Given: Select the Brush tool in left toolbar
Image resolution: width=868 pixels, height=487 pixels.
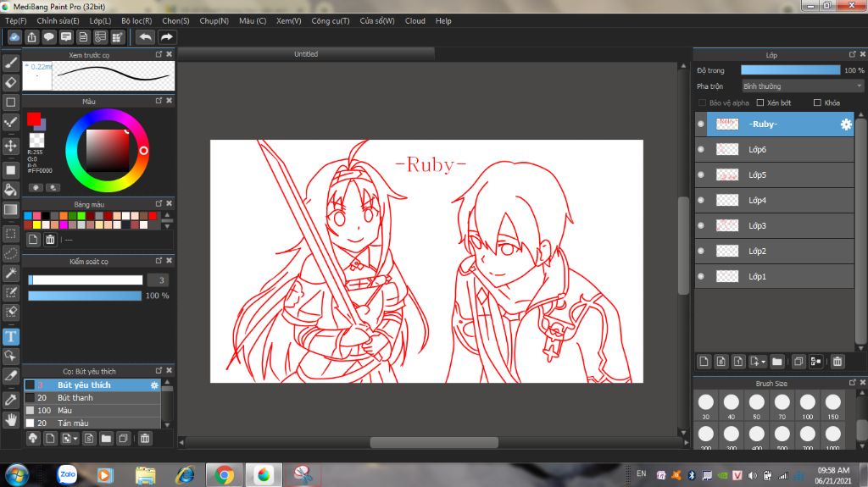Looking at the screenshot, I should (x=10, y=63).
